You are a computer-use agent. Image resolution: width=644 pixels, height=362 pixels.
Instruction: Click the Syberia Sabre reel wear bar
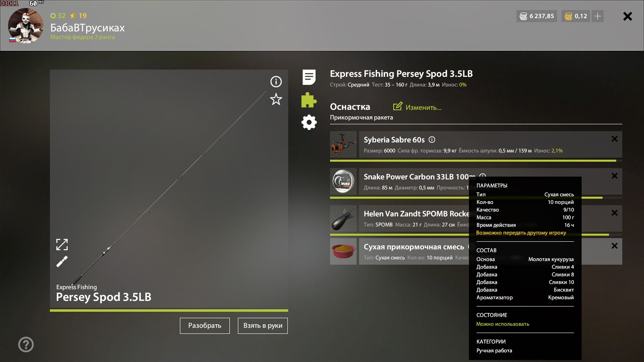[476, 160]
